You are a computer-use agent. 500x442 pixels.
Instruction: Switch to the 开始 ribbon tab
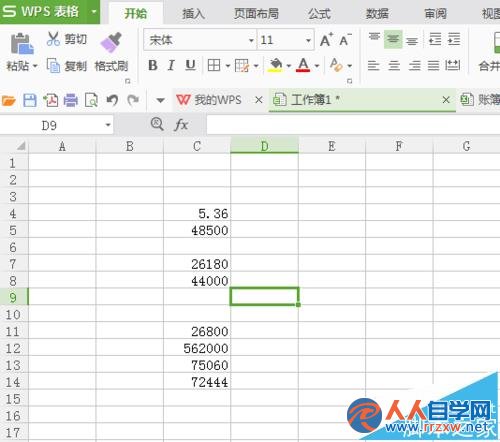136,13
